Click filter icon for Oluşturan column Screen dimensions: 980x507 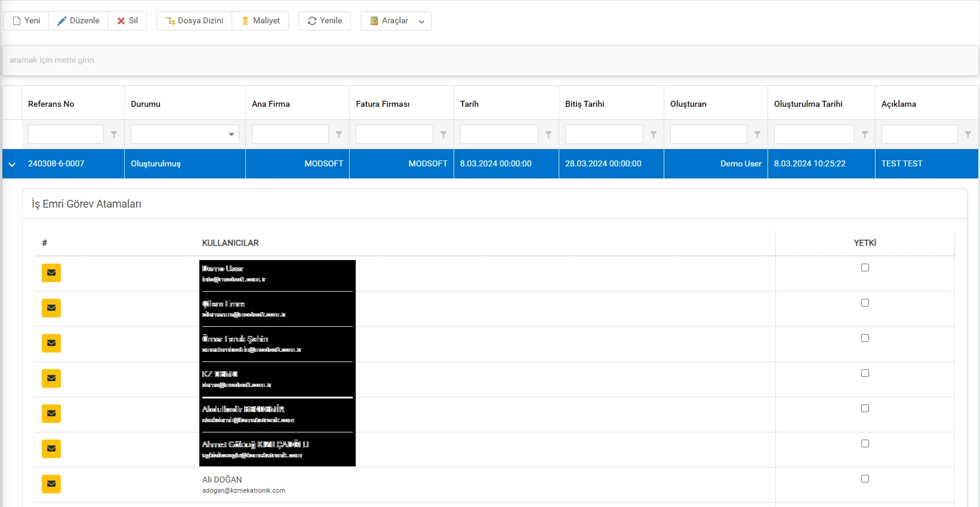(x=757, y=135)
